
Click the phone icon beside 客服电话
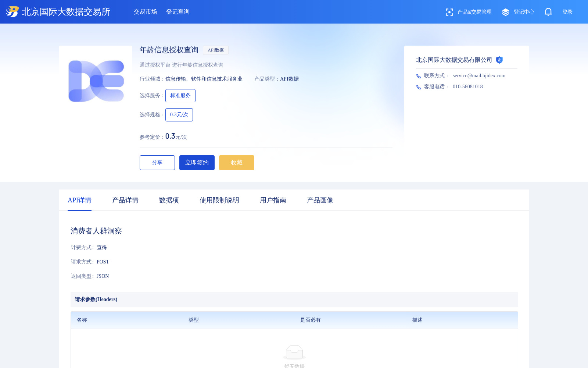pos(419,87)
